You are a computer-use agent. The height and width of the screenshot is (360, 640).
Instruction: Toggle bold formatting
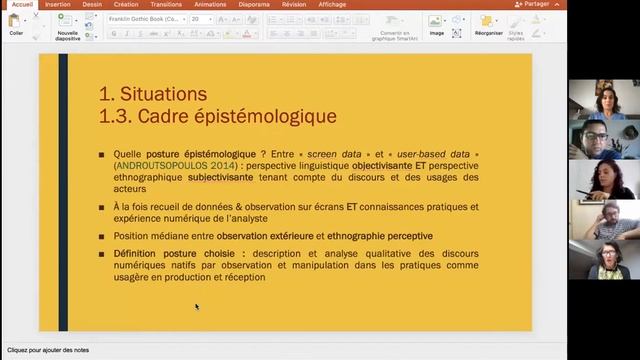(x=114, y=34)
